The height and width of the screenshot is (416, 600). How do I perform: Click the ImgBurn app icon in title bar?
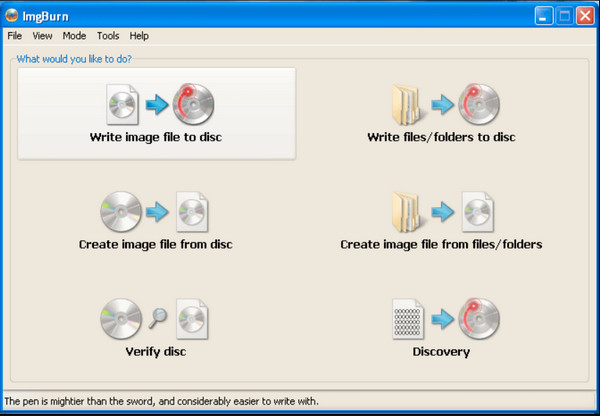[11, 16]
